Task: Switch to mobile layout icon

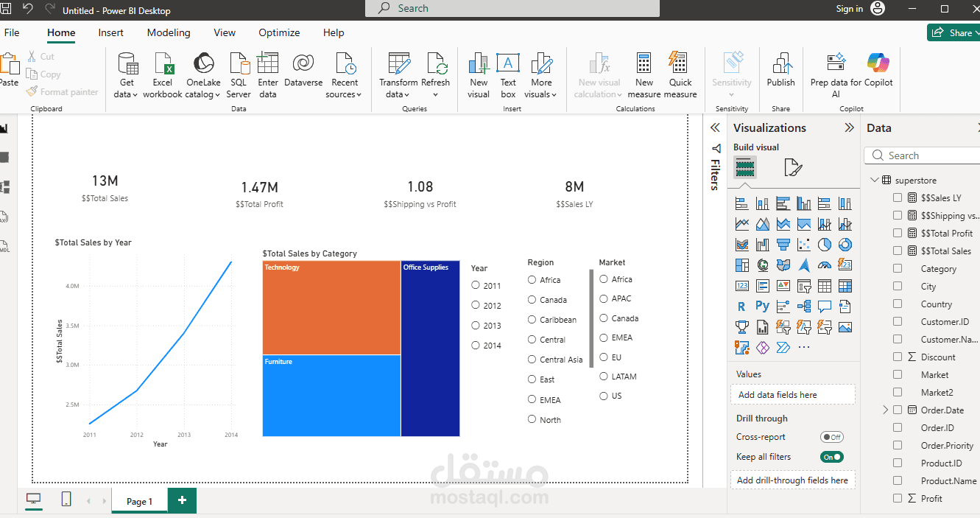Action: [66, 499]
